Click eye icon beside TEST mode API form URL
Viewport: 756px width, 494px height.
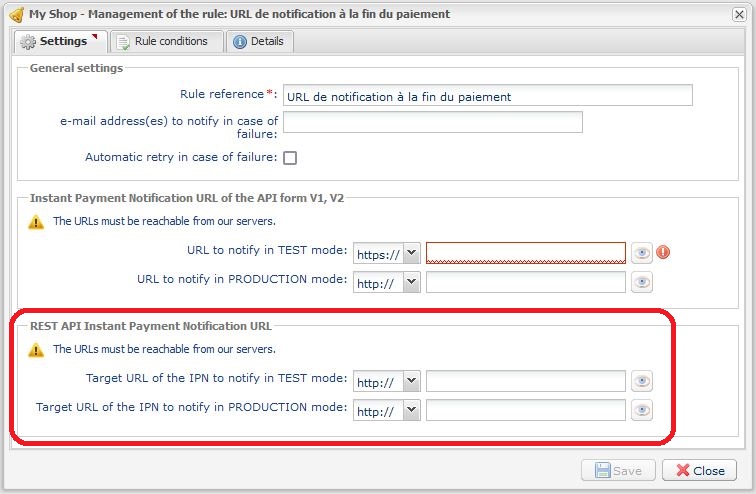pos(642,253)
